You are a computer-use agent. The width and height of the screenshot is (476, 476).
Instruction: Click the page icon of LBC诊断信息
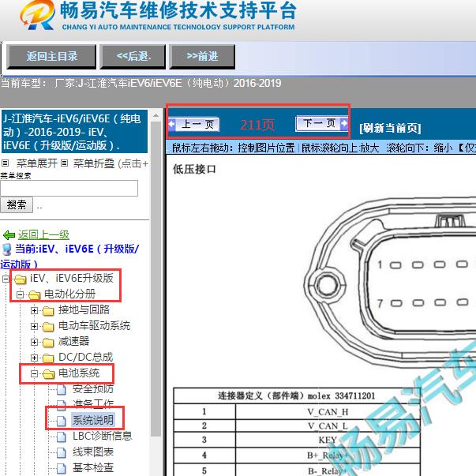[62, 437]
